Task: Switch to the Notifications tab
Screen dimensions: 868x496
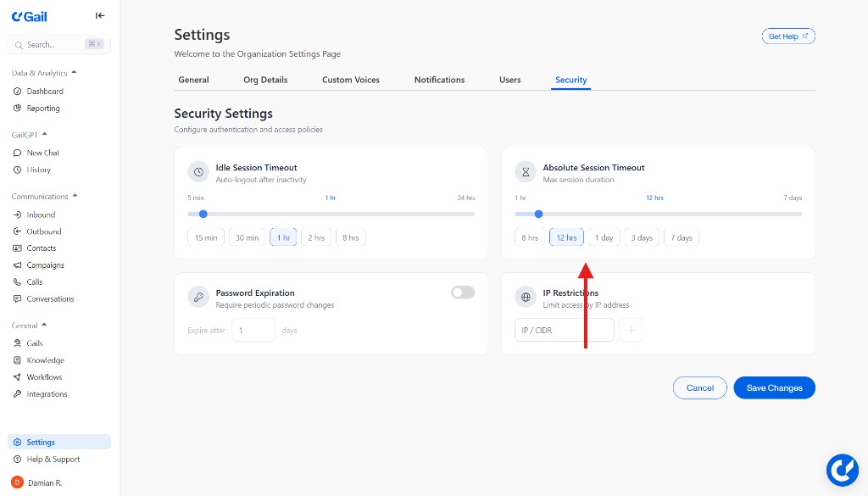Action: 439,80
